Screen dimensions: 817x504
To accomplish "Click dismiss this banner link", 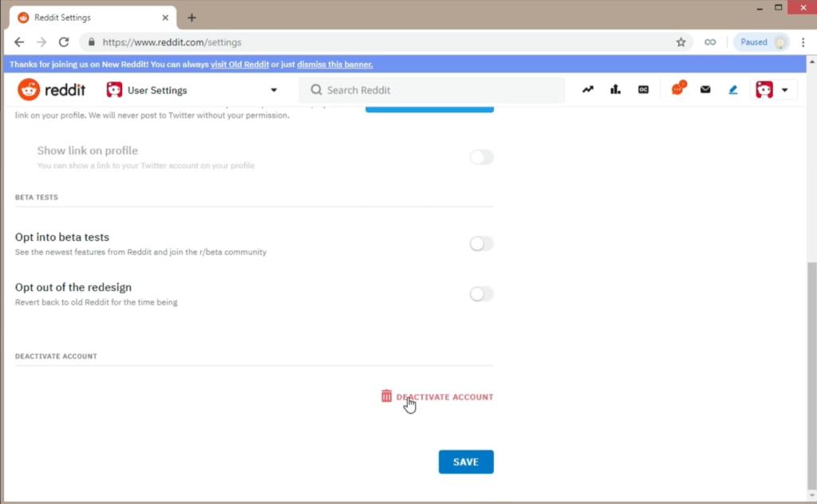I will click(335, 64).
